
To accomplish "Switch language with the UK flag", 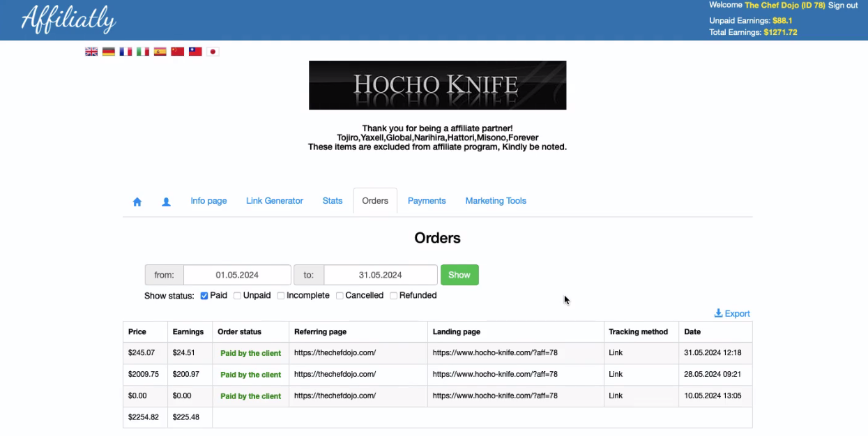I will pos(91,52).
